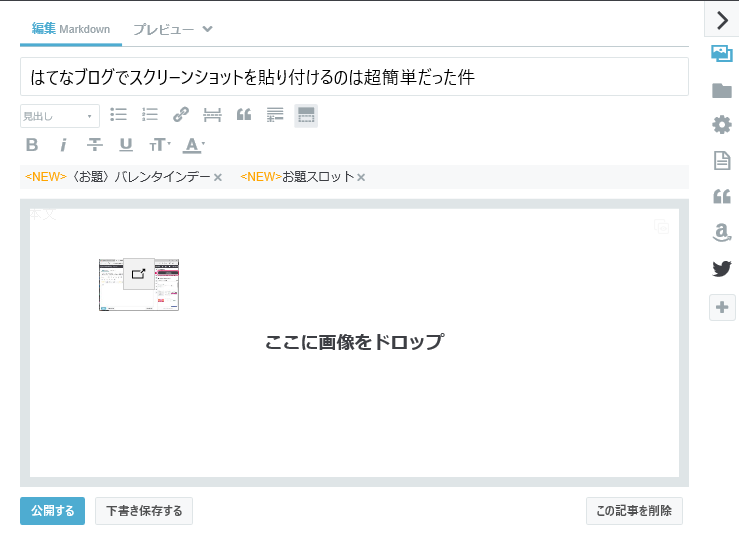Apply bold formatting
The image size is (739, 535).
coord(32,145)
